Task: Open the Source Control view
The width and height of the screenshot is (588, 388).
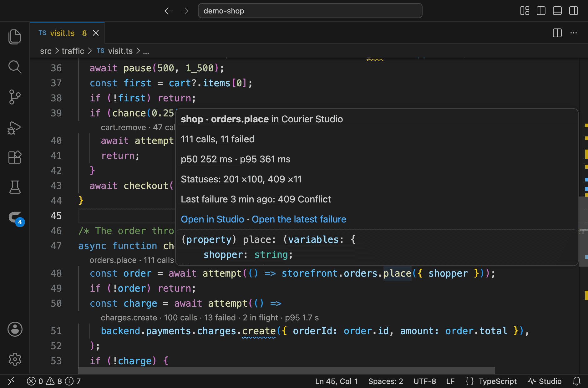Action: [15, 97]
